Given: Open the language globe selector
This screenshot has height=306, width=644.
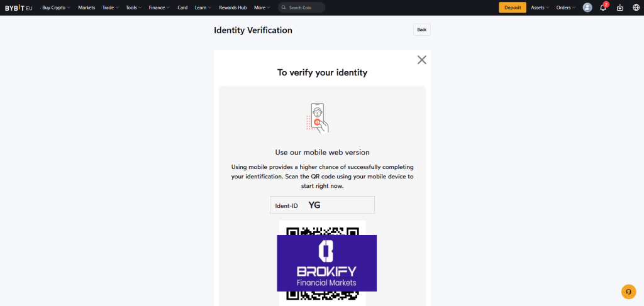Looking at the screenshot, I should click(636, 8).
